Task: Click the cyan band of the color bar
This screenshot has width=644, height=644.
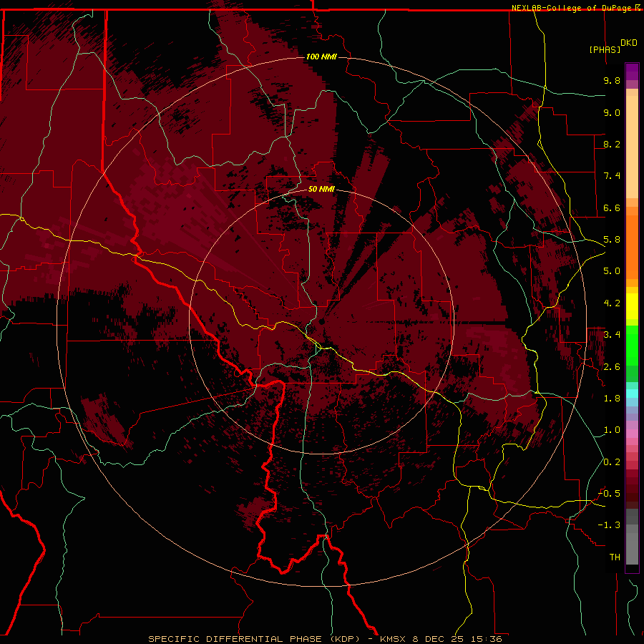Action: pos(632,393)
